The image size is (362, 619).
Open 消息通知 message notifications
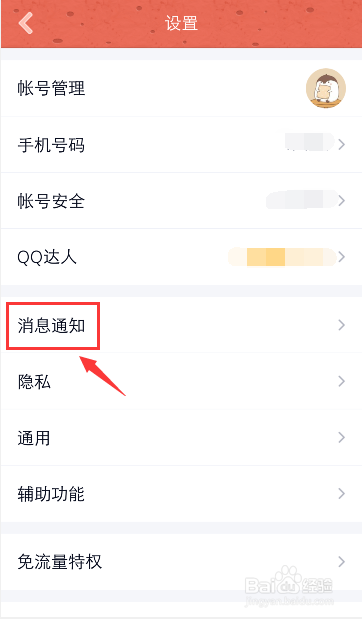(181, 325)
